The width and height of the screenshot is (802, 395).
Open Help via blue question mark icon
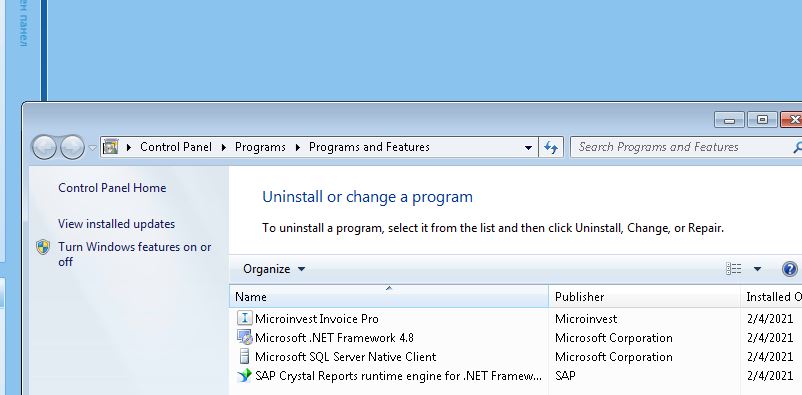pyautogui.click(x=790, y=269)
